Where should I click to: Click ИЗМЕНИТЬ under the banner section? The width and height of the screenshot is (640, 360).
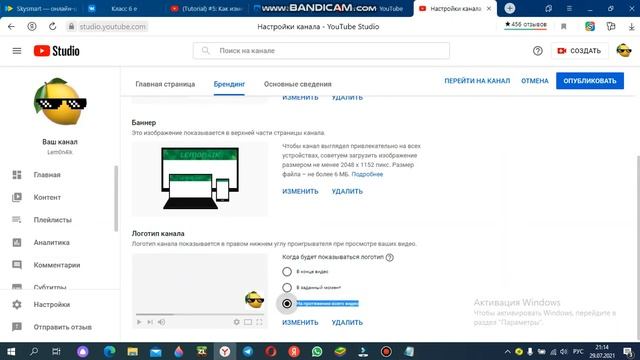click(x=300, y=191)
